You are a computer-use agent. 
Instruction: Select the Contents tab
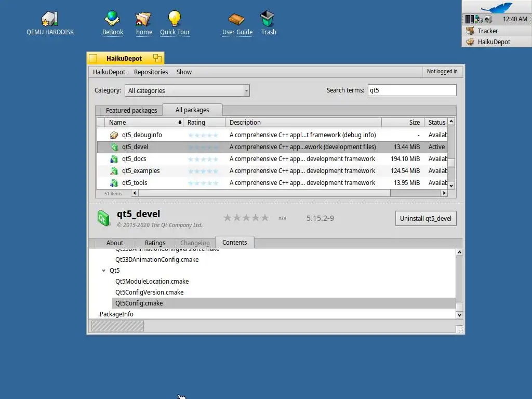click(x=235, y=242)
